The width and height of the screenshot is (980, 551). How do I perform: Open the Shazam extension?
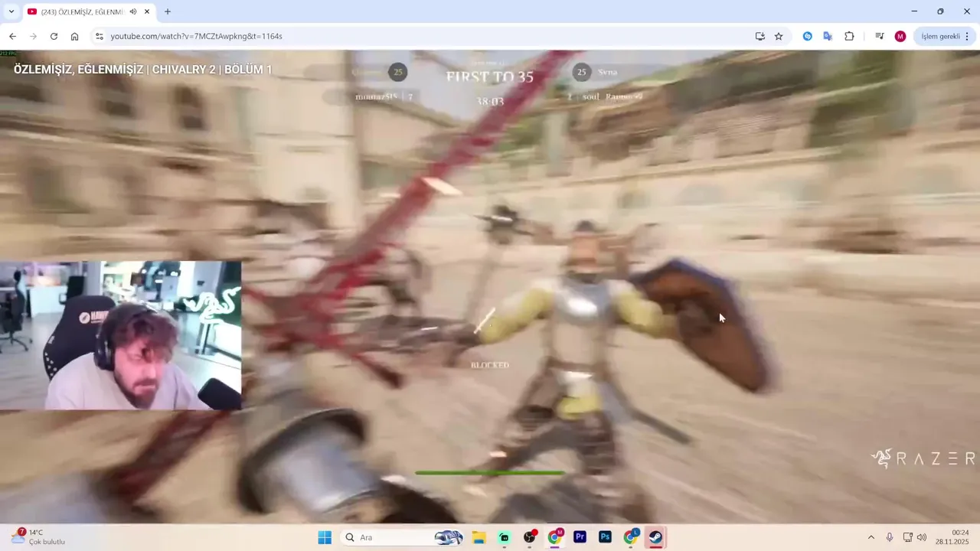point(807,36)
